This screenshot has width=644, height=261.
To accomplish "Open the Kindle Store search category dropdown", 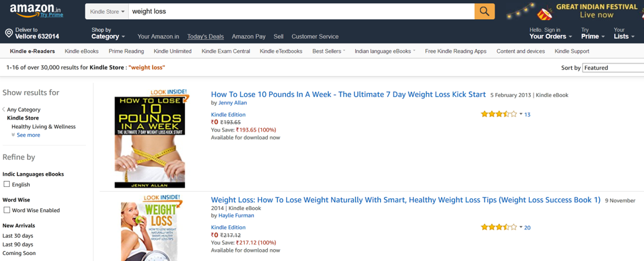I will pos(107,11).
